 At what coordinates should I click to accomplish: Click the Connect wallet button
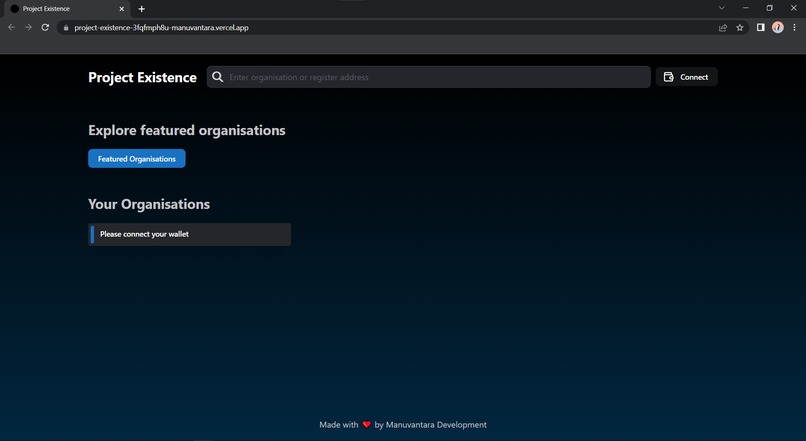tap(686, 77)
